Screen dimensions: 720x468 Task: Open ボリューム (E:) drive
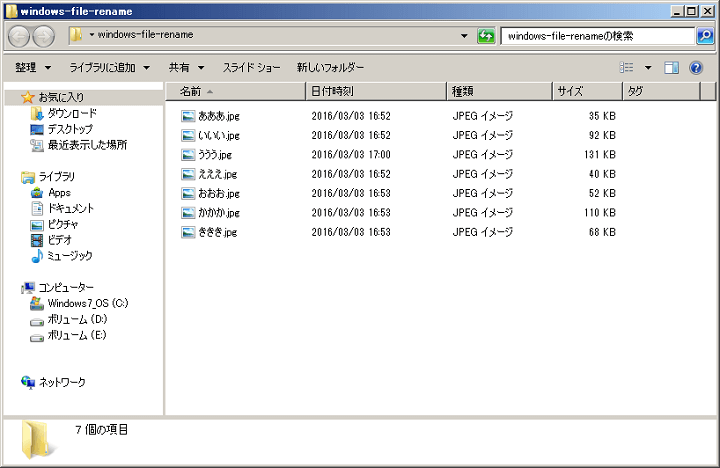77,335
